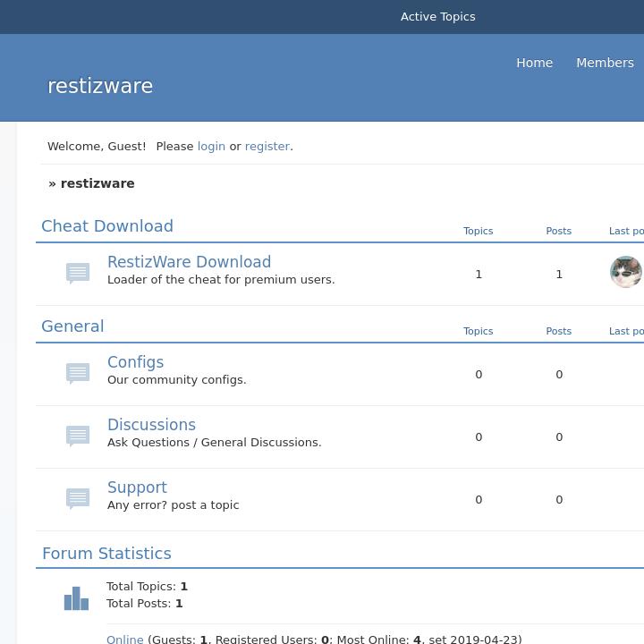Visit the Support forum
Image resolution: width=644 pixels, height=644 pixels.
tap(137, 487)
